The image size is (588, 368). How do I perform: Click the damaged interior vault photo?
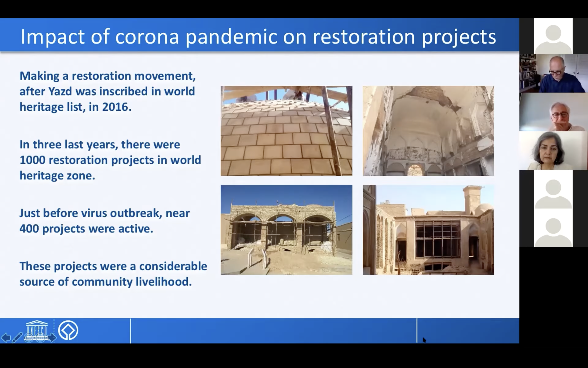coord(428,131)
